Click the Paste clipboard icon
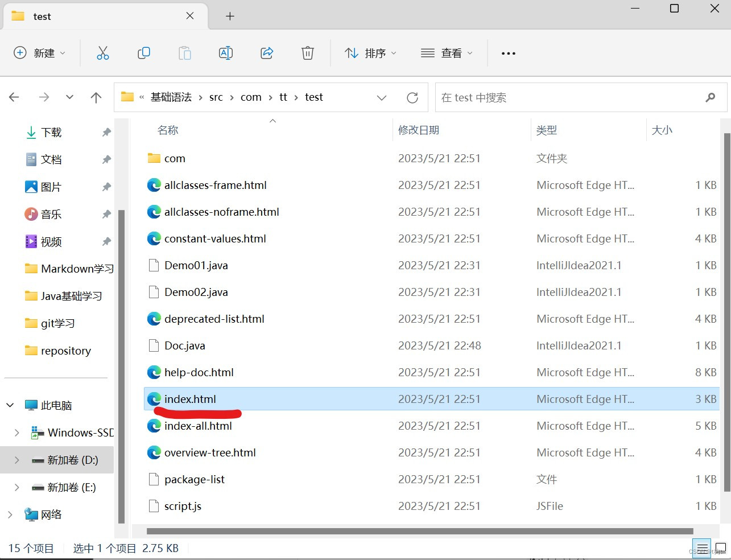 click(x=185, y=53)
